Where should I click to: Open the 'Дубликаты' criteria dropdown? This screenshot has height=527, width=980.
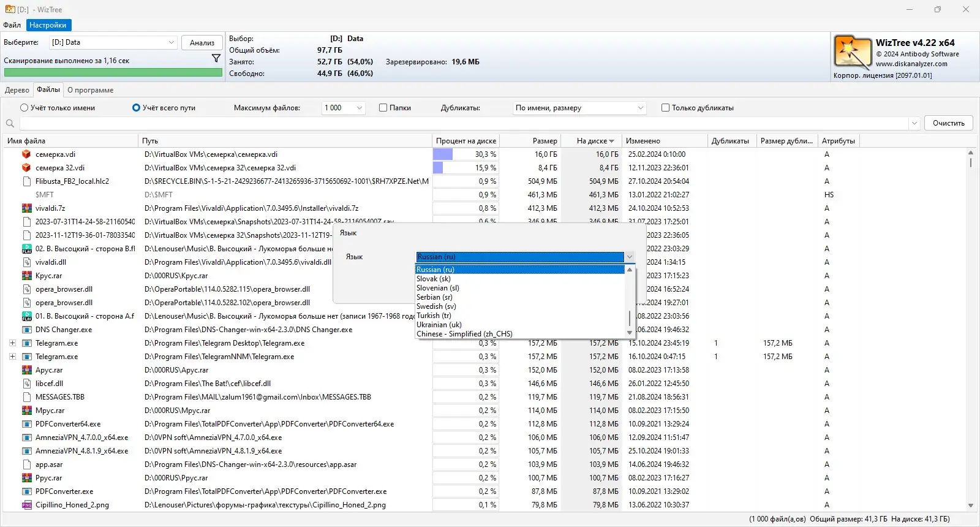tap(579, 108)
